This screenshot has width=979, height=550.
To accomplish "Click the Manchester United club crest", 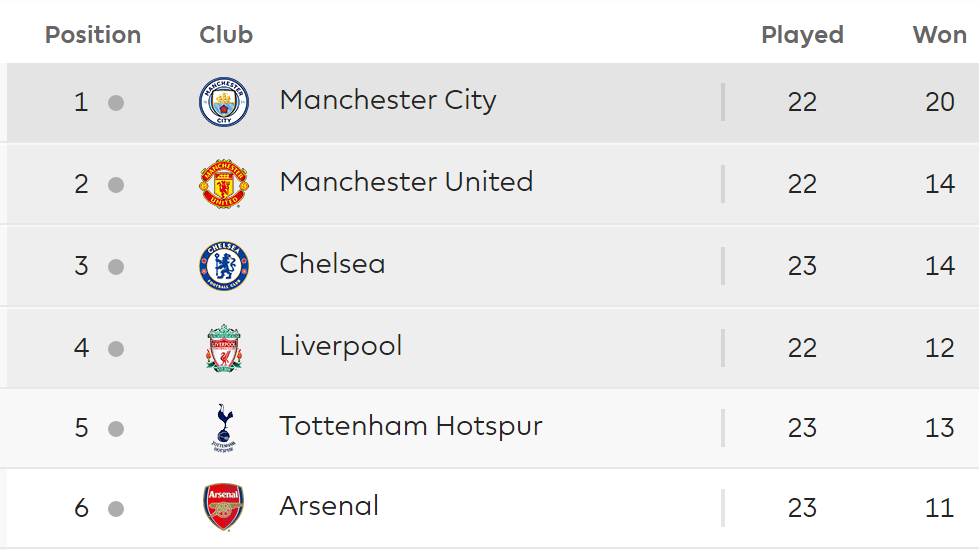I will [224, 184].
